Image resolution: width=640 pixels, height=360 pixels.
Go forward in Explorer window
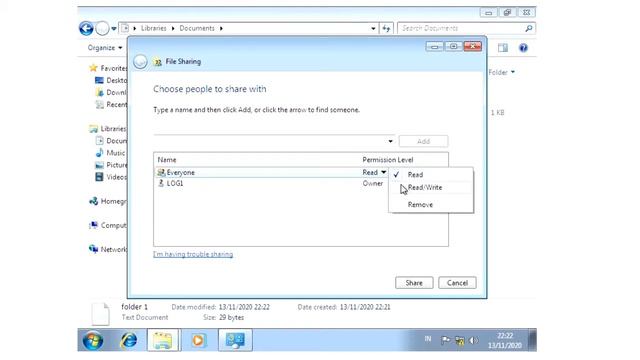[102, 29]
